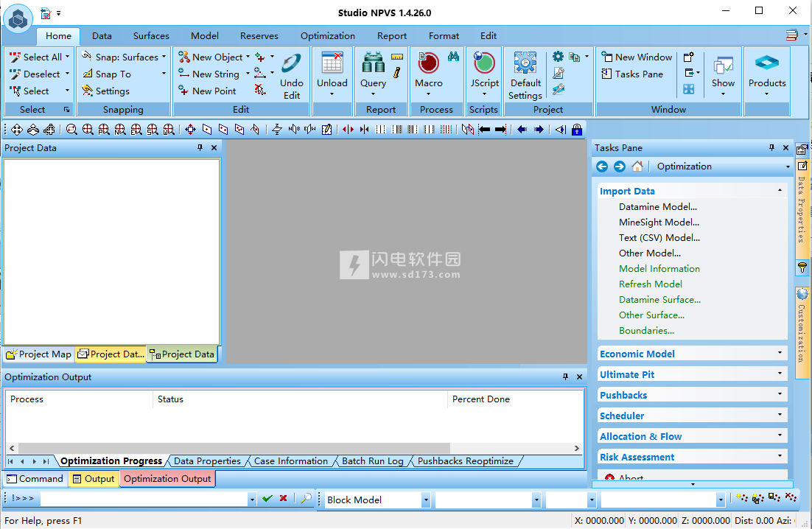
Task: Click the Unload data icon
Action: pos(332,63)
